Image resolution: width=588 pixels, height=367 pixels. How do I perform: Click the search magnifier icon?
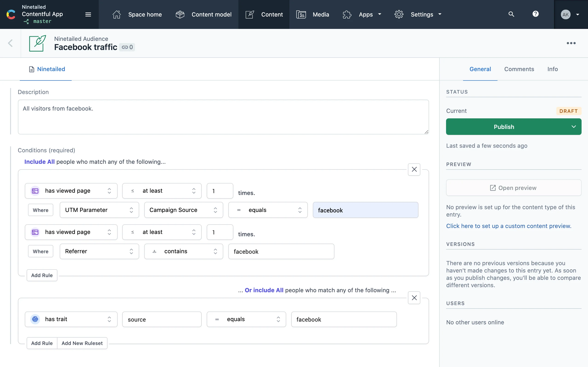511,14
